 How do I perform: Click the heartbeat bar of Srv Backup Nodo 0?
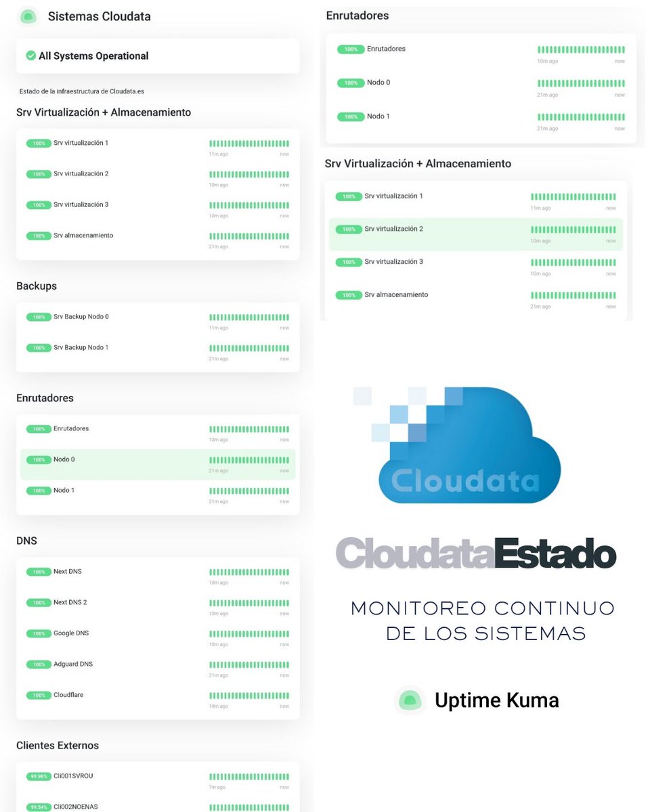[249, 317]
